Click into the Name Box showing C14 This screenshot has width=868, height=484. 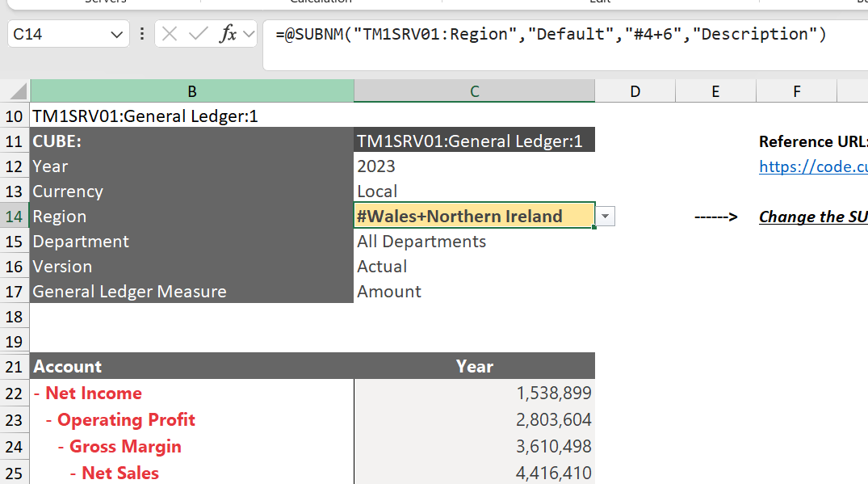(x=59, y=34)
